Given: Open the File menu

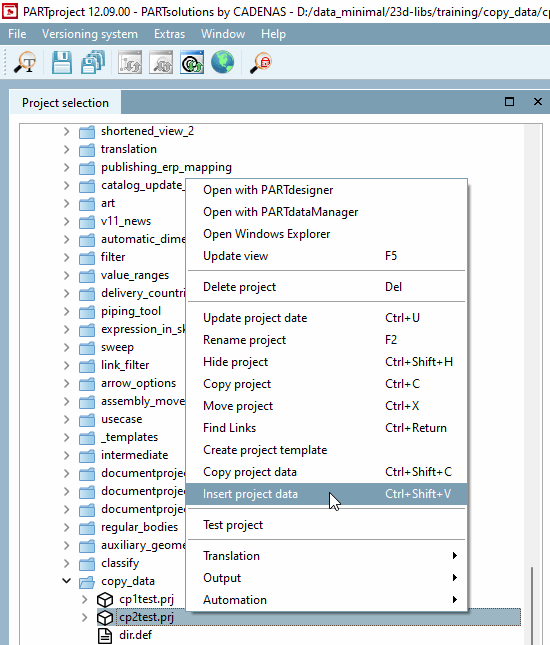Looking at the screenshot, I should (17, 34).
